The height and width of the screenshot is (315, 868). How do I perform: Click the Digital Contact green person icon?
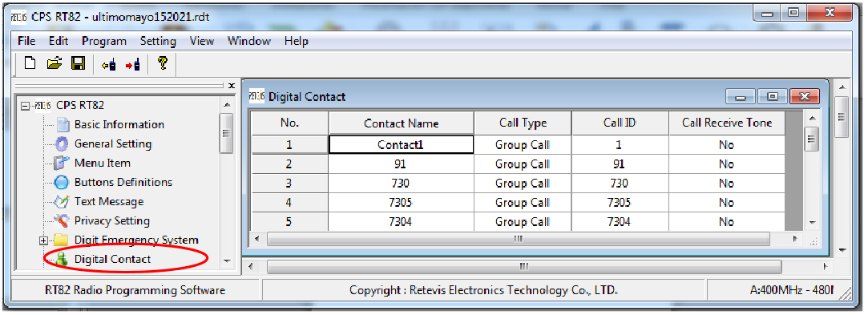62,260
